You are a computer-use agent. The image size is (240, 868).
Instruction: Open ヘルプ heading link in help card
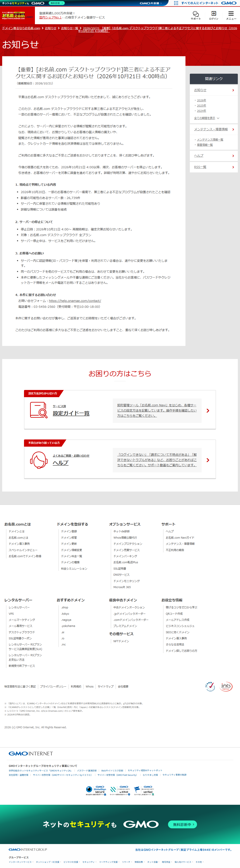pos(60,463)
